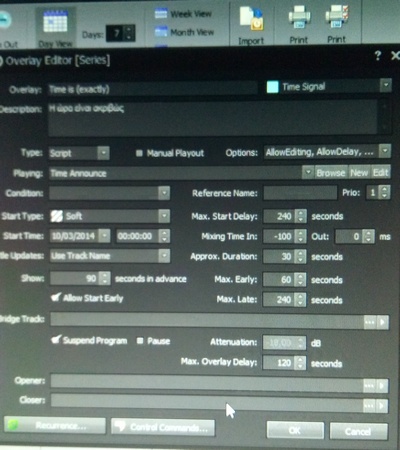Click the second Print icon with checklist

[337, 17]
